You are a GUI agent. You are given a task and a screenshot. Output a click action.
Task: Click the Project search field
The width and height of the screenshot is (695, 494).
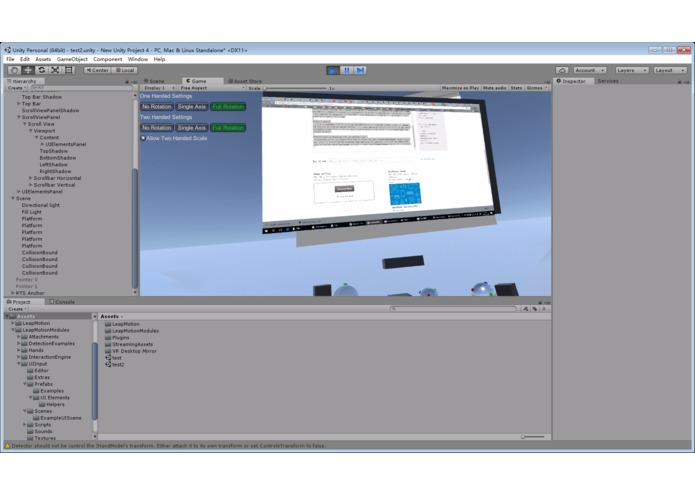[453, 309]
